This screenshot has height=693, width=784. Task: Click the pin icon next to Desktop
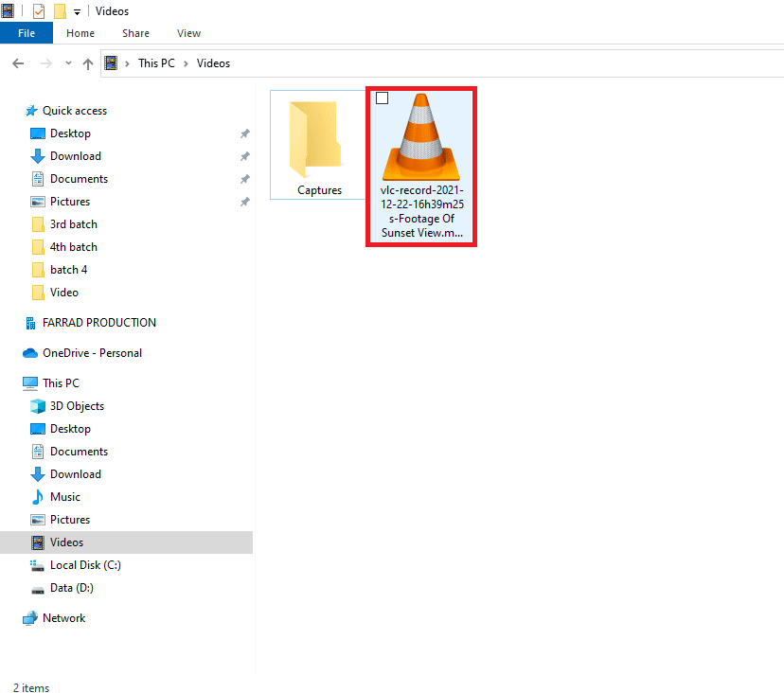[x=244, y=133]
